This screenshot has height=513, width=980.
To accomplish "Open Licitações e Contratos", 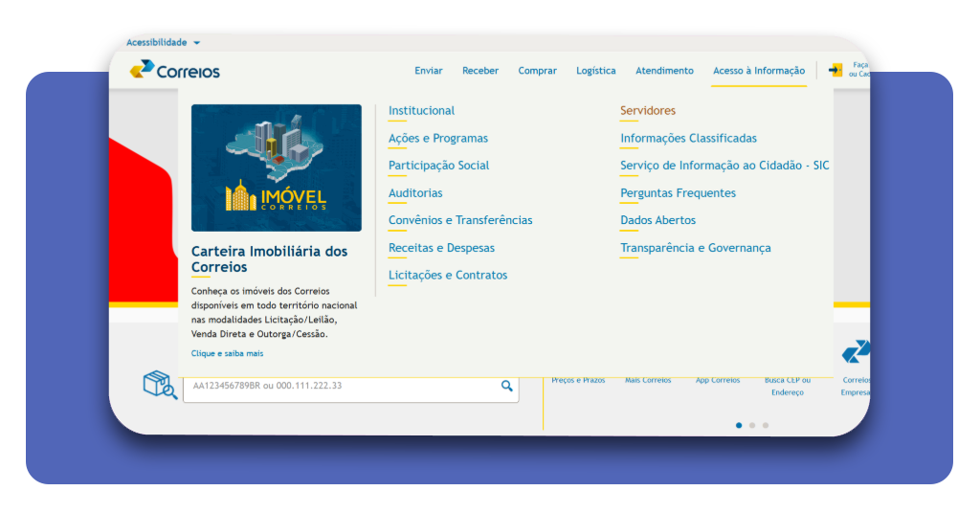I will [448, 275].
